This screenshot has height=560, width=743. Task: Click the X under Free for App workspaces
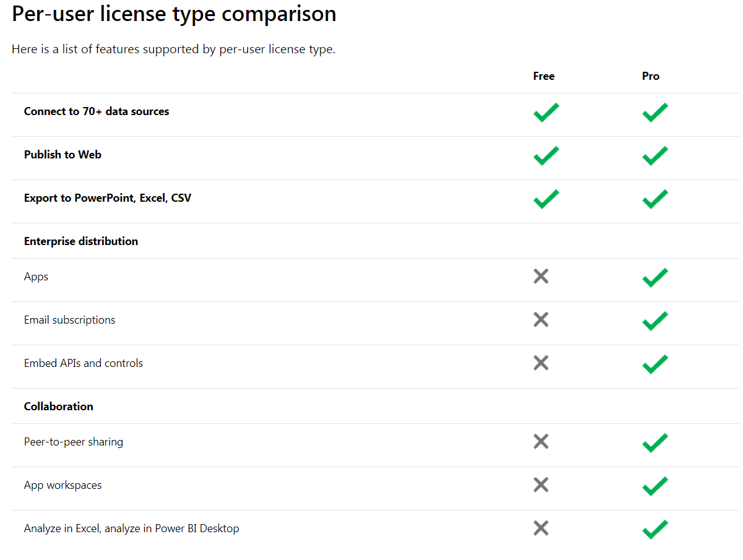(x=541, y=485)
